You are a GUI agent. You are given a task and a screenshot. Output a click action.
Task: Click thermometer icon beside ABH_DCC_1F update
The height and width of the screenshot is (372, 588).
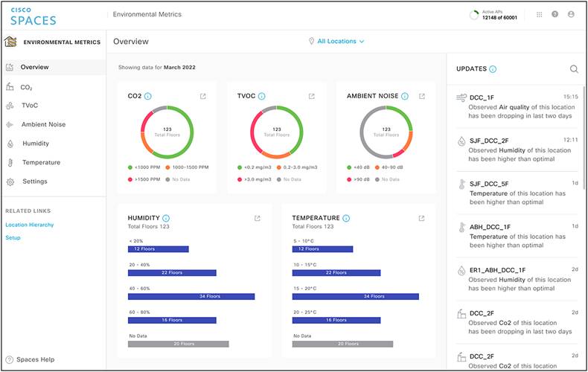coord(461,228)
